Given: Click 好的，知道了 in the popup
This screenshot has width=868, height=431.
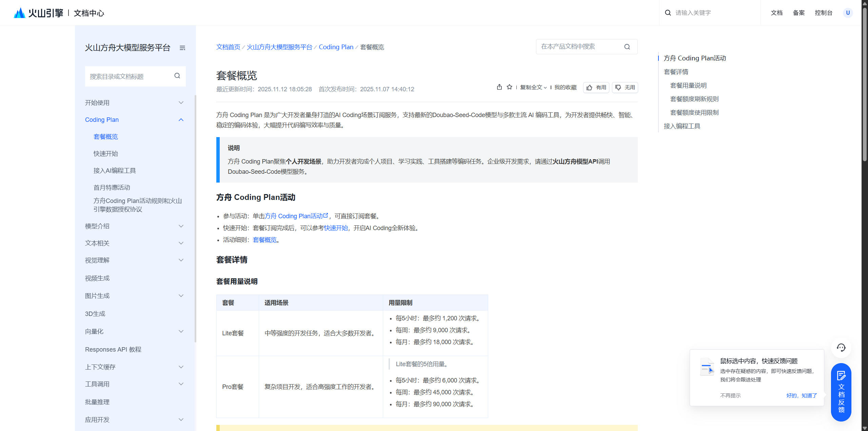Looking at the screenshot, I should (802, 395).
